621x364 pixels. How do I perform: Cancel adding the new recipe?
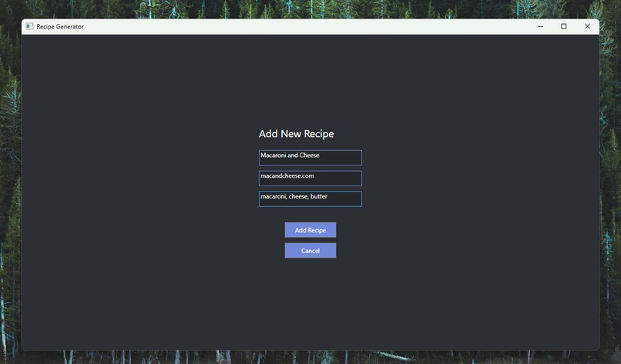click(x=310, y=250)
